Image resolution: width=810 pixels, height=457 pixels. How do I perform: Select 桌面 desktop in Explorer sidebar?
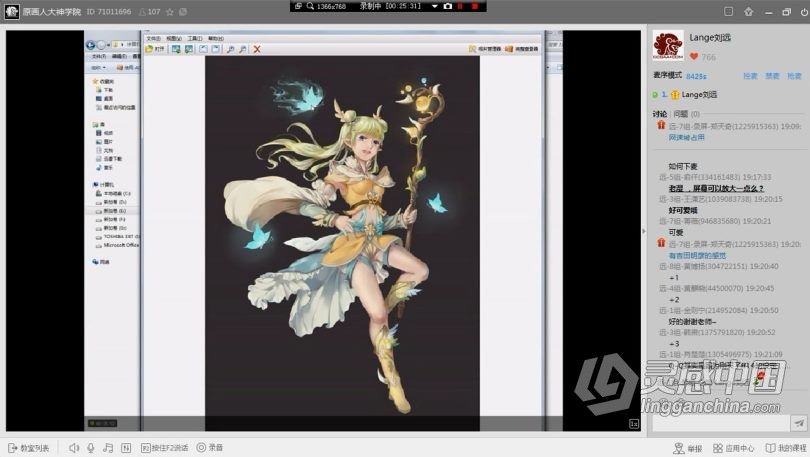click(x=104, y=98)
